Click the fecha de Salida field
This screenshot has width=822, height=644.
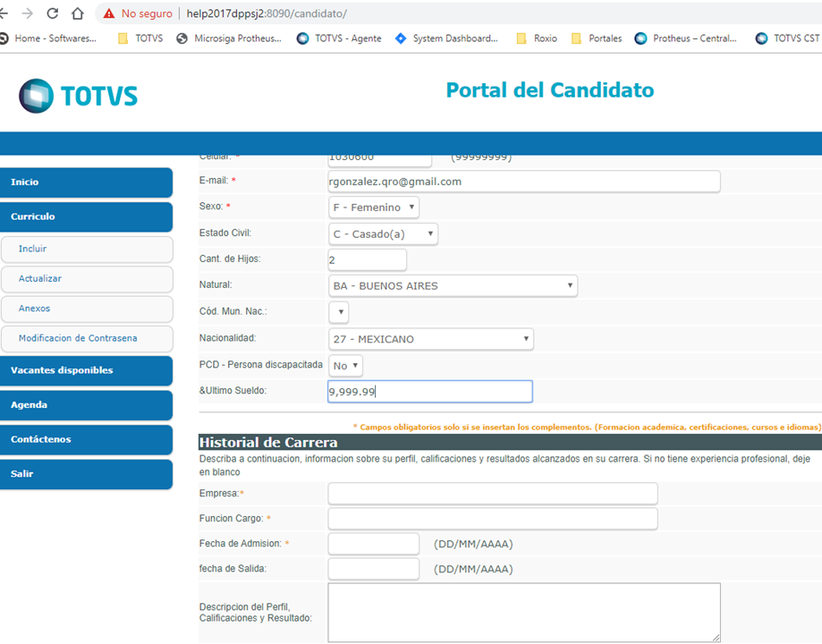(x=374, y=569)
